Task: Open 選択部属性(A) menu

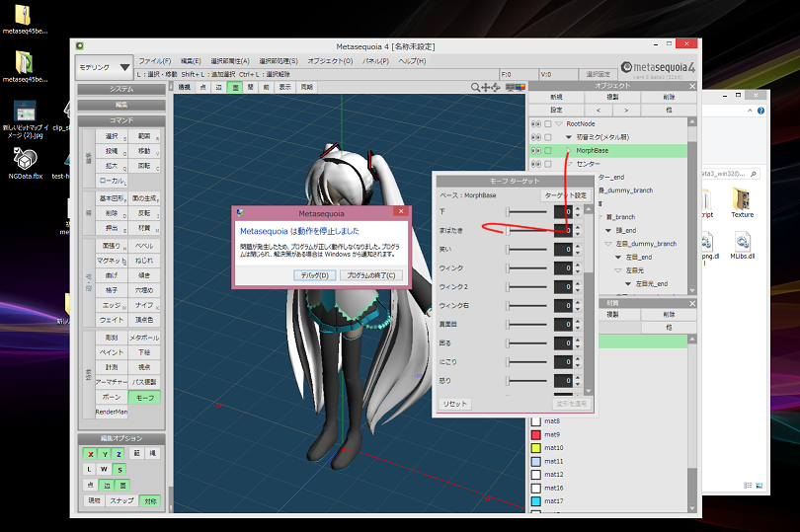Action: (229, 61)
